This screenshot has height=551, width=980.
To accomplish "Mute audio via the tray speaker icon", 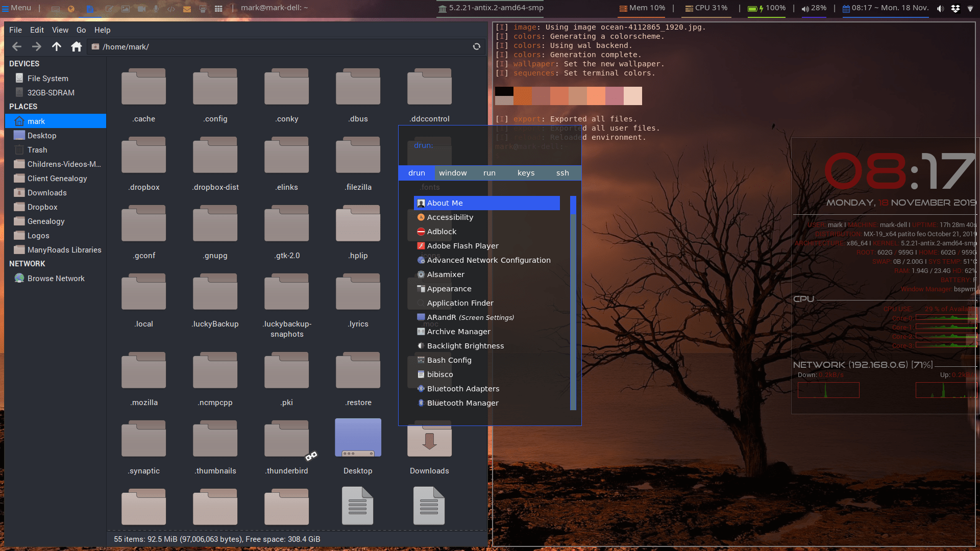I will pyautogui.click(x=939, y=8).
